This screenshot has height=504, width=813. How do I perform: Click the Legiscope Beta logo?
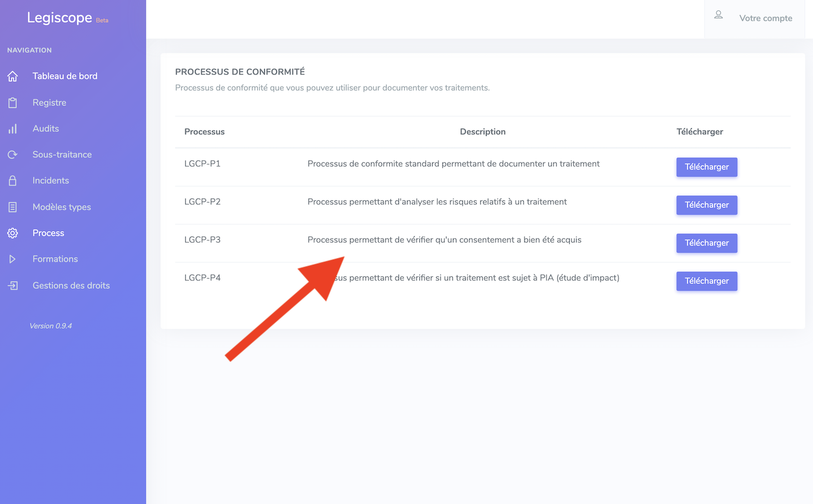point(67,18)
